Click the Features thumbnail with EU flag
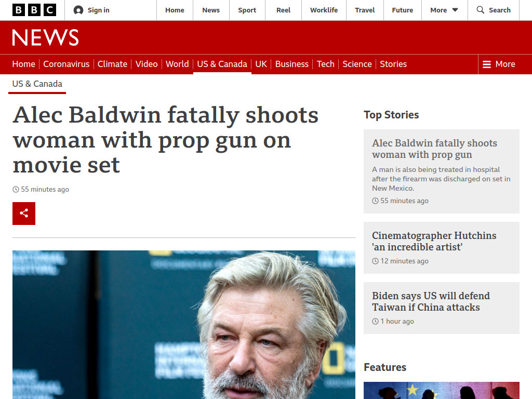 442,391
